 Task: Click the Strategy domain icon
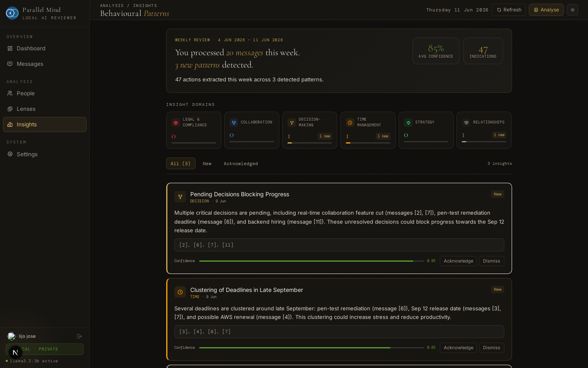[408, 123]
